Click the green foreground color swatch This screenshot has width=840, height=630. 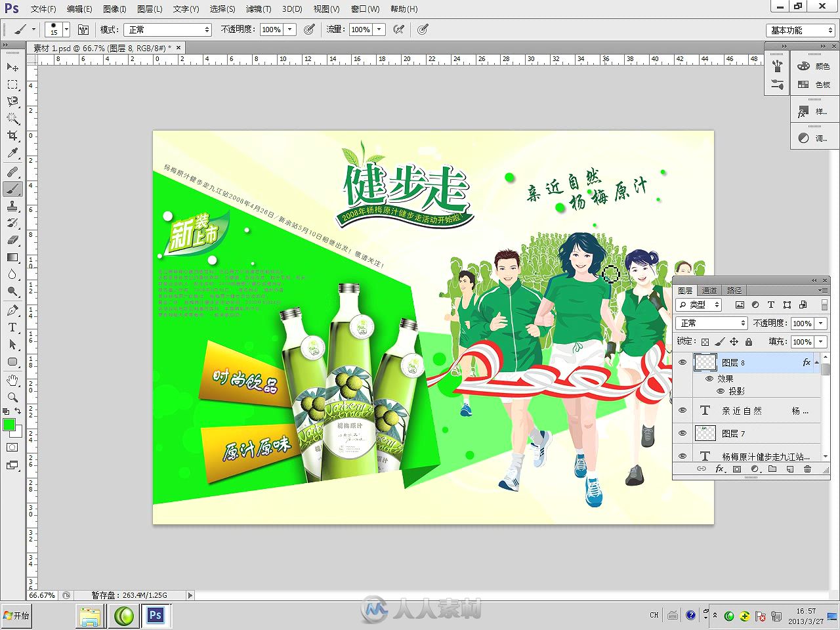tap(8, 424)
